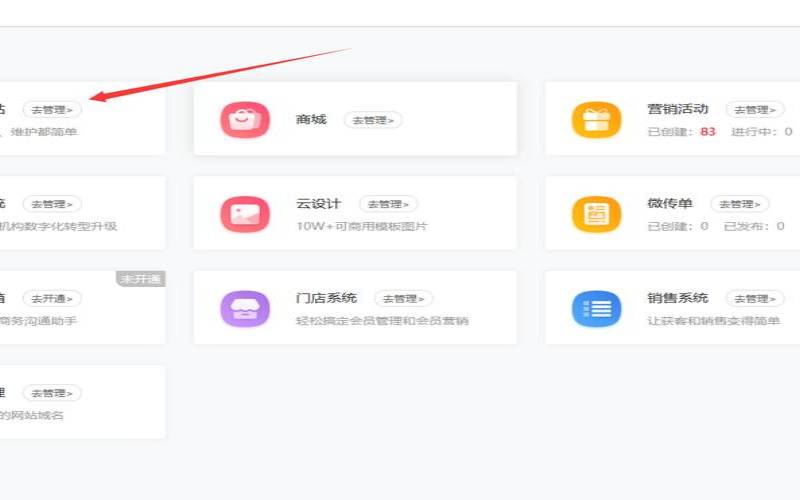Image resolution: width=800 pixels, height=500 pixels.
Task: Click 已发布: 0 under 微传单
Action: point(754,226)
